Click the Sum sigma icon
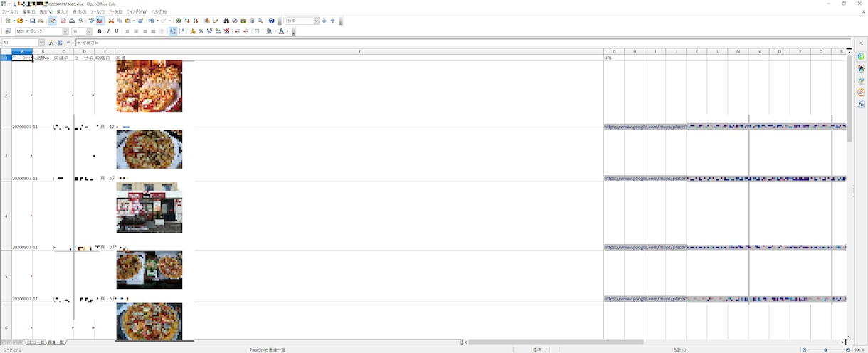The width and height of the screenshot is (868, 353). pos(60,43)
